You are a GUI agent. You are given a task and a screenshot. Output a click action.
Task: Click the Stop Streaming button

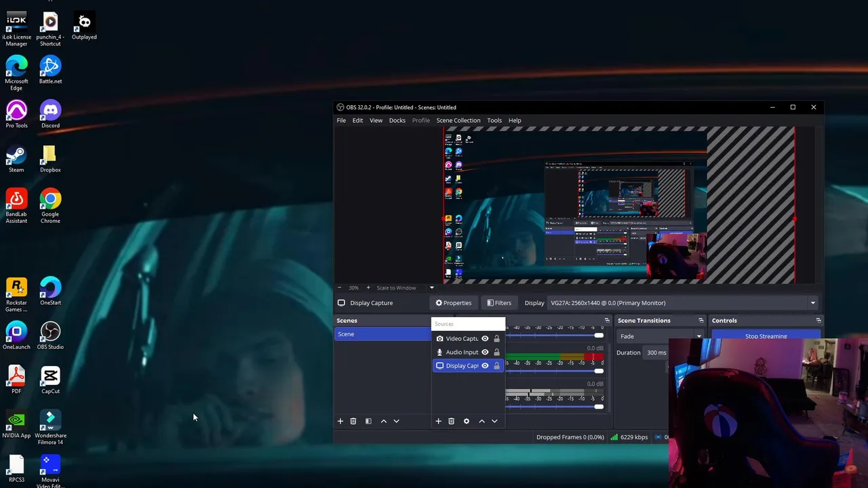coord(766,335)
